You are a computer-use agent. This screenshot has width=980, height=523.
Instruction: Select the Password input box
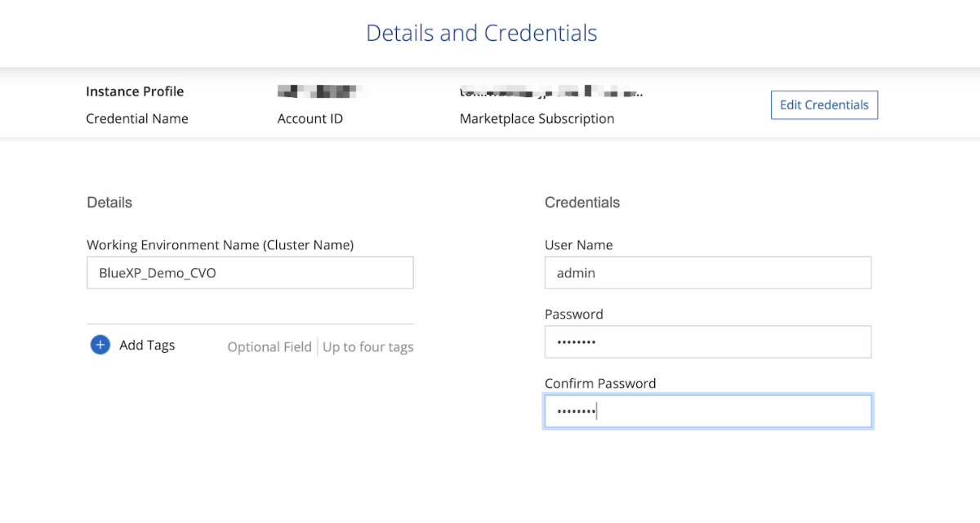tap(707, 342)
